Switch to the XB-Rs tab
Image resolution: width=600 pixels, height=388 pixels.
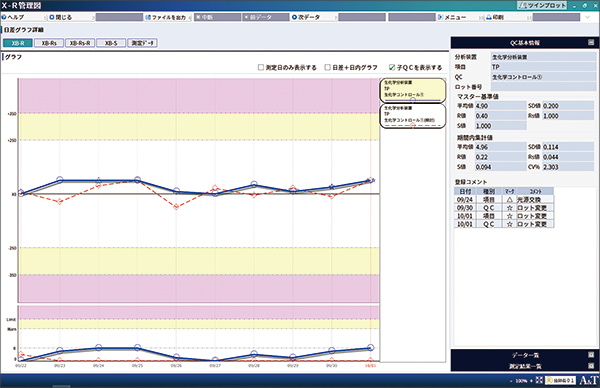point(49,43)
